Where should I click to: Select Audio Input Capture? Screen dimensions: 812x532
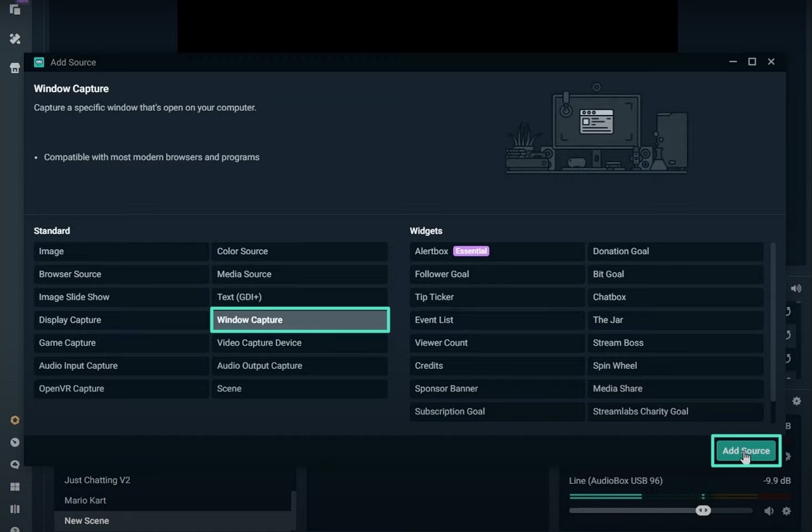click(121, 366)
